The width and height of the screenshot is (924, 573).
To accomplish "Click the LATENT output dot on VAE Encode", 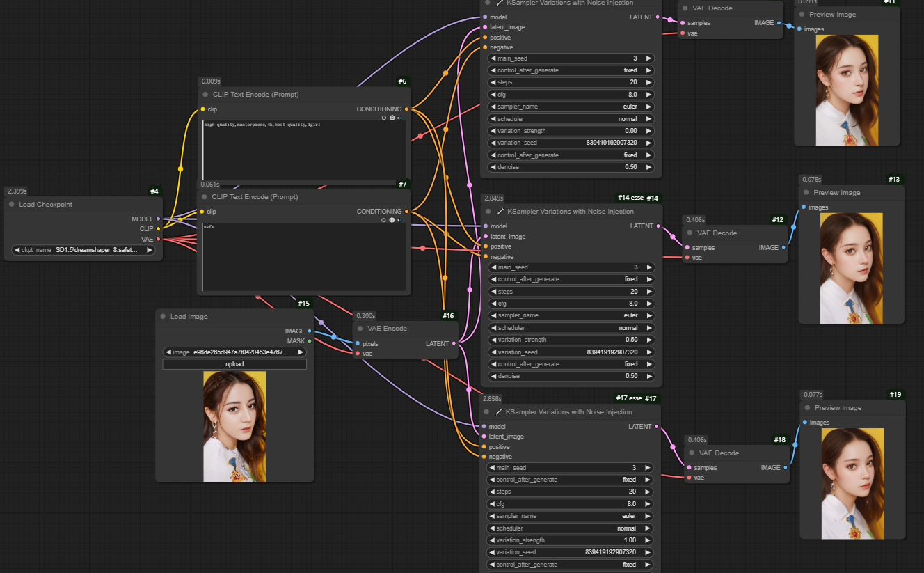I will click(x=454, y=344).
